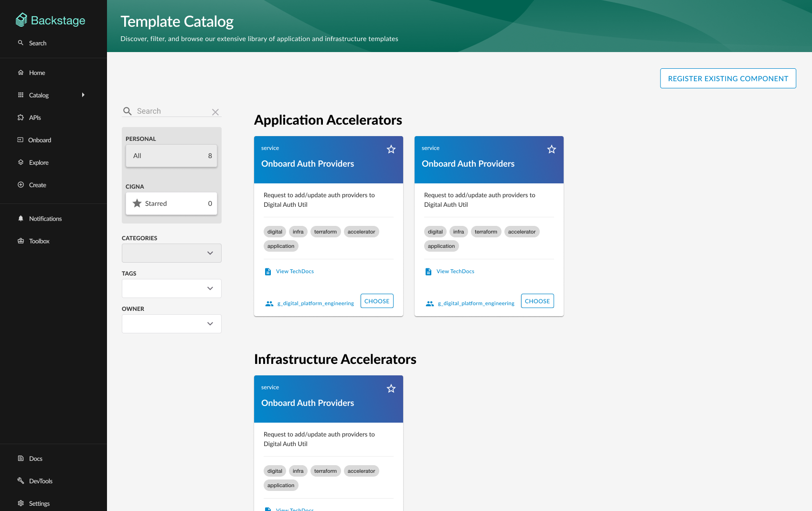Select the All personal filter
The width and height of the screenshot is (812, 511).
171,156
